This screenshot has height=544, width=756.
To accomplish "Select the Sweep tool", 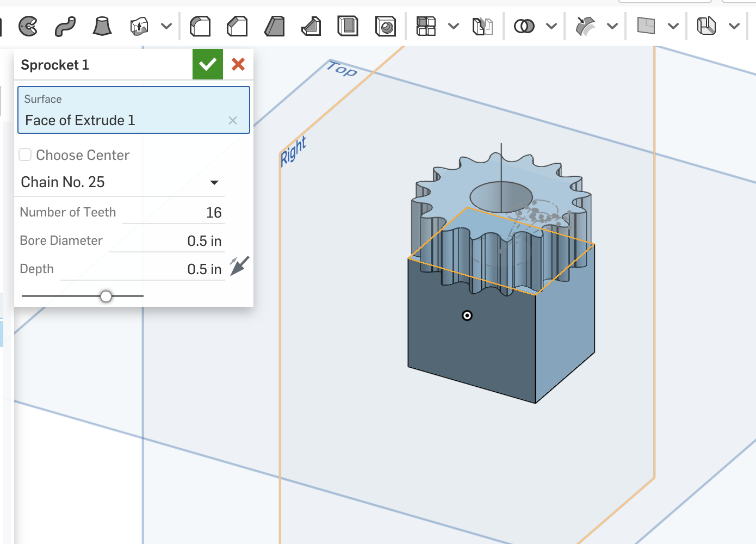I will (x=65, y=26).
